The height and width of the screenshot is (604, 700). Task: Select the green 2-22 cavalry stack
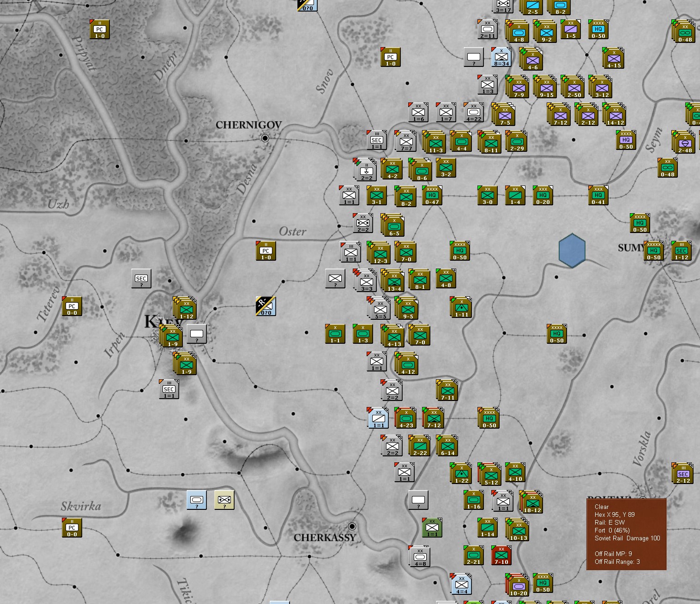click(x=420, y=446)
